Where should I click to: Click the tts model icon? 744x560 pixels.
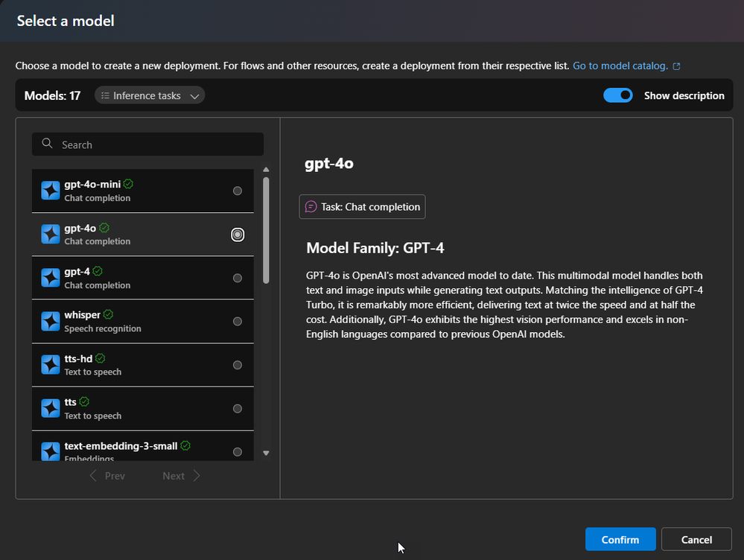coord(51,409)
